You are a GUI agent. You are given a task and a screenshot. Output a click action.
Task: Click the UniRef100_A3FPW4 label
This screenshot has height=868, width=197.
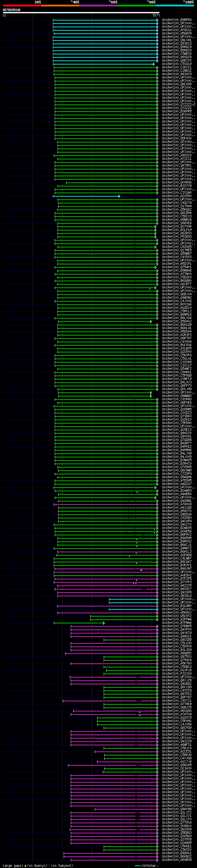[177, 619]
